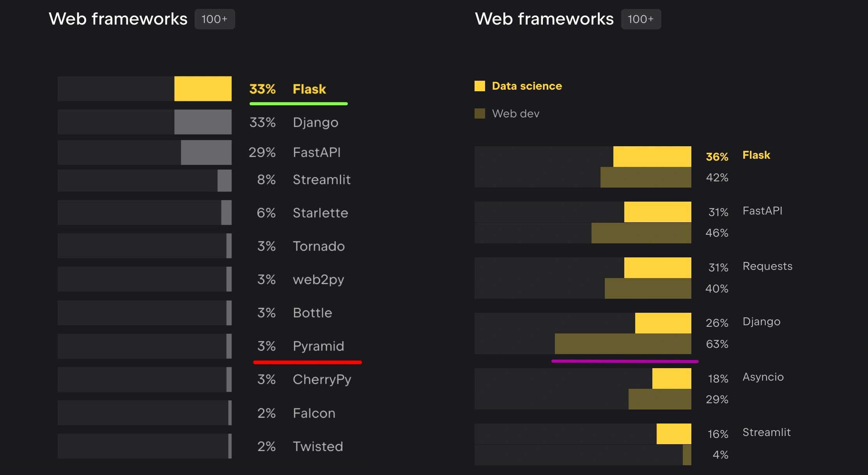
Task: Click Asyncio's yellow data science bar
Action: [x=671, y=378]
